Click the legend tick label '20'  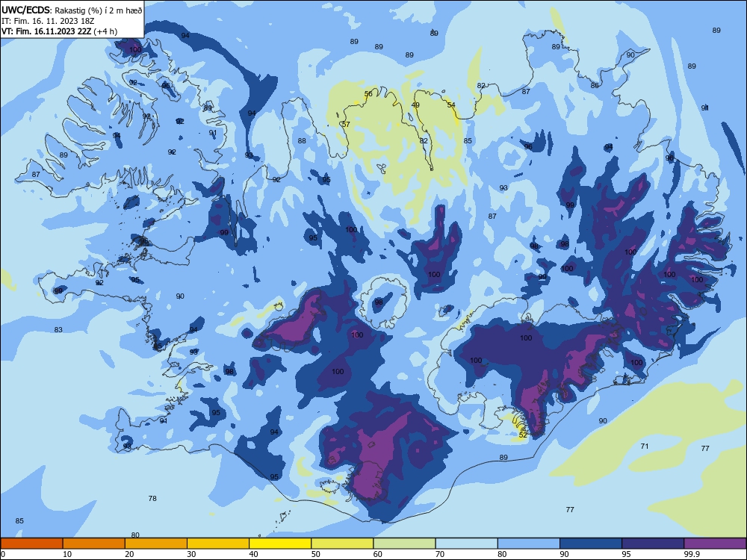(129, 554)
